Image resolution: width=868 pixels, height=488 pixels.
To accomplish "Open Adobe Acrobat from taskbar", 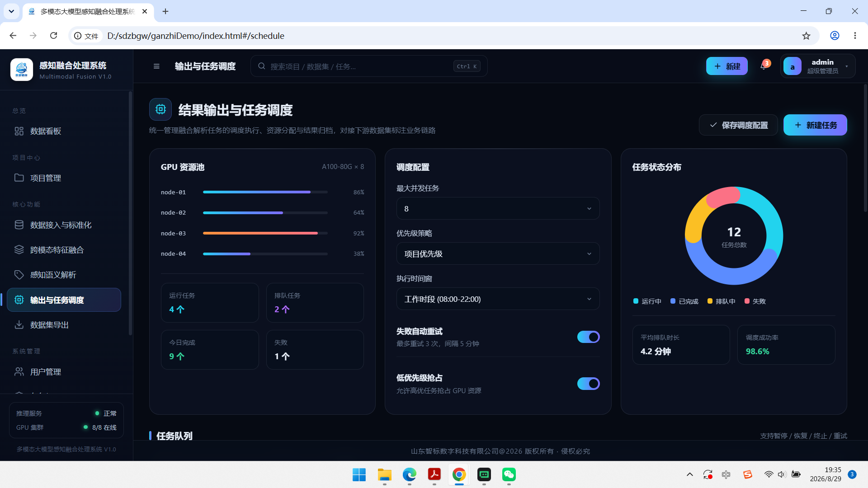I will (434, 474).
